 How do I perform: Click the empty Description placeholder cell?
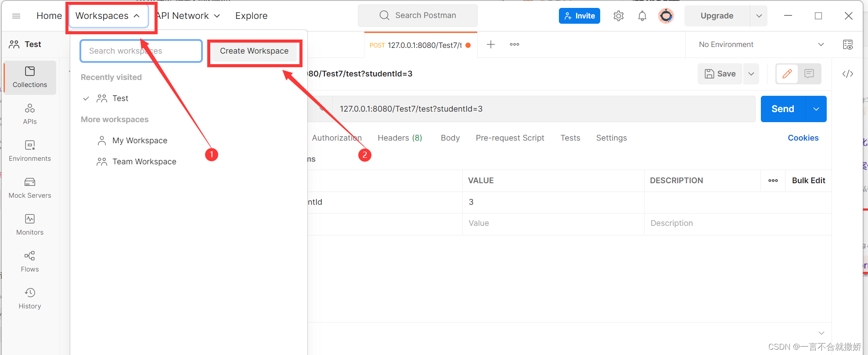click(738, 224)
